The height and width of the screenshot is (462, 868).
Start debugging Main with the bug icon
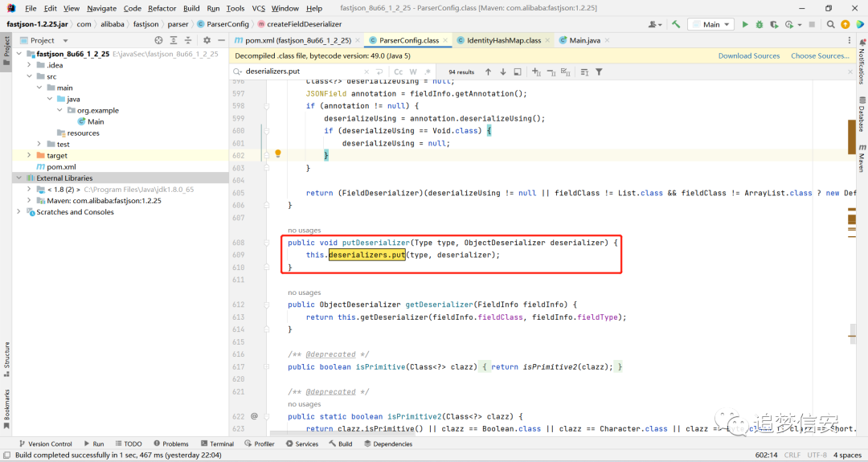[759, 24]
